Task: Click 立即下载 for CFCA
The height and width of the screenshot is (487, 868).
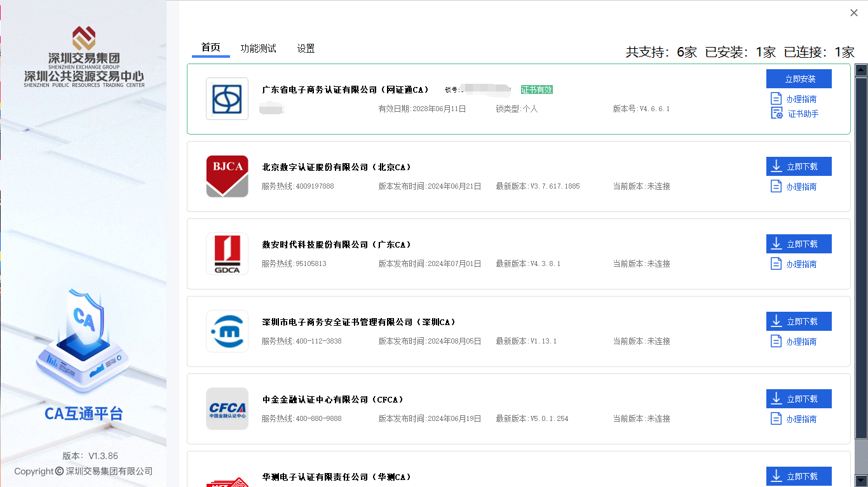Action: (x=799, y=399)
